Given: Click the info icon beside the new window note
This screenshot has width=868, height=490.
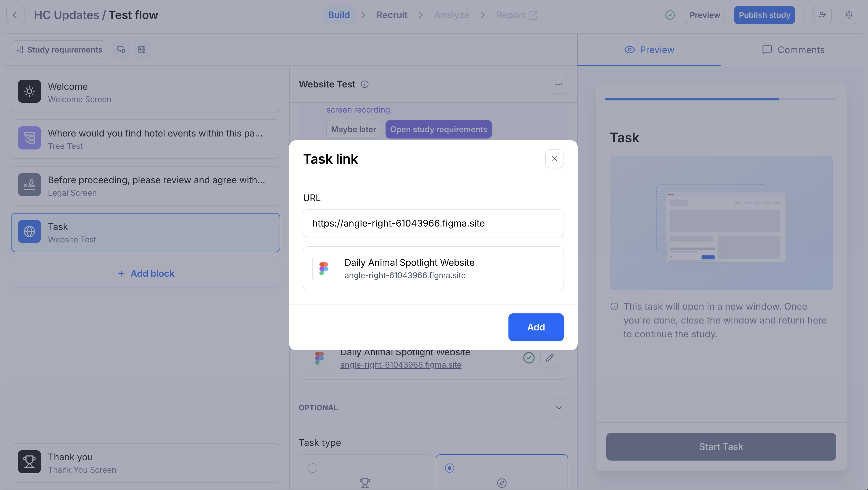Looking at the screenshot, I should tap(614, 306).
